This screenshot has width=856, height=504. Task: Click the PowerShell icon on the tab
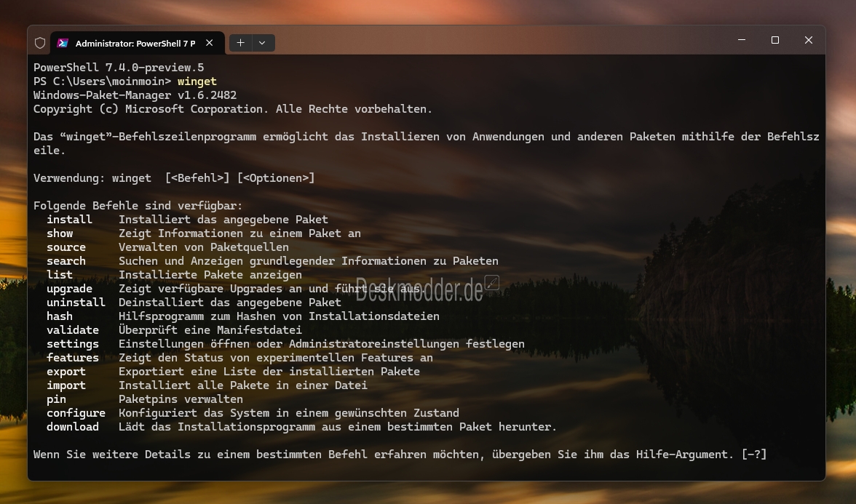(63, 43)
